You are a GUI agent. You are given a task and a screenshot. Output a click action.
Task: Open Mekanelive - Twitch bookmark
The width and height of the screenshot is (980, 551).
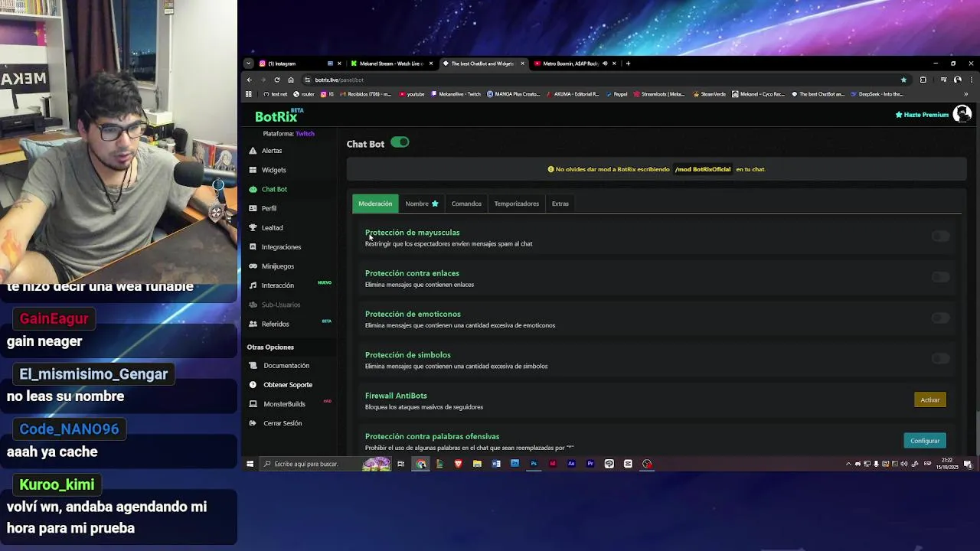click(x=456, y=94)
